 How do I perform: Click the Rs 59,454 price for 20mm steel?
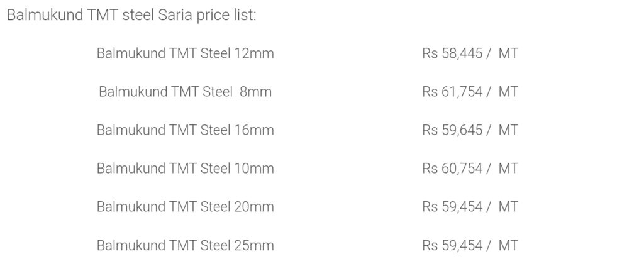(x=452, y=207)
